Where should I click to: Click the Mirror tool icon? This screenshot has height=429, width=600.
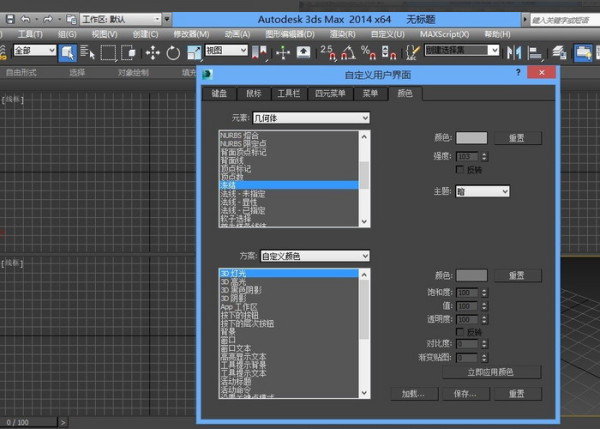click(514, 52)
